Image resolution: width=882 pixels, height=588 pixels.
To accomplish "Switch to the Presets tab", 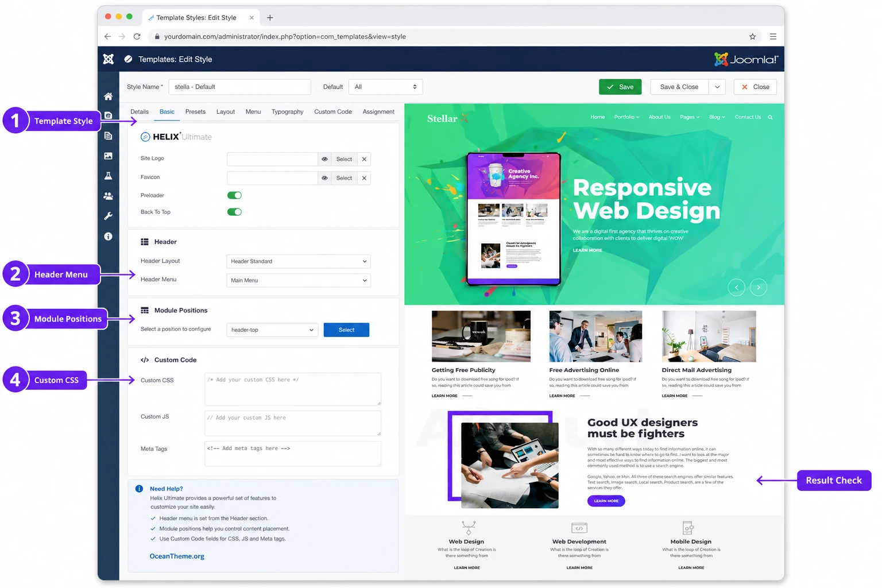I will click(x=195, y=112).
